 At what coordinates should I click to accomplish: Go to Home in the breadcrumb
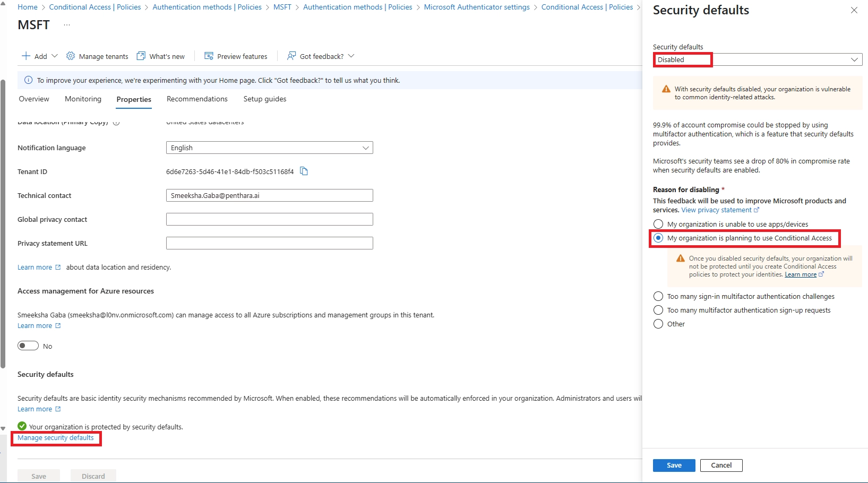point(28,7)
